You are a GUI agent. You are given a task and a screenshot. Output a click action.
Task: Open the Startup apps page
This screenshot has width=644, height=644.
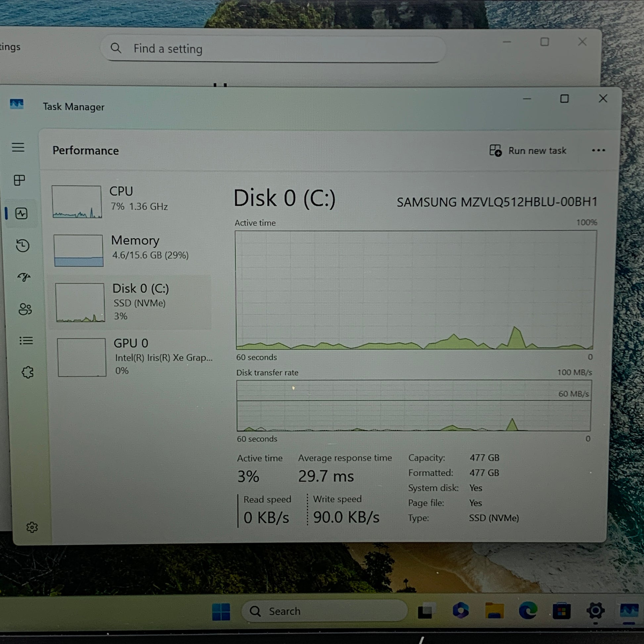tap(24, 277)
